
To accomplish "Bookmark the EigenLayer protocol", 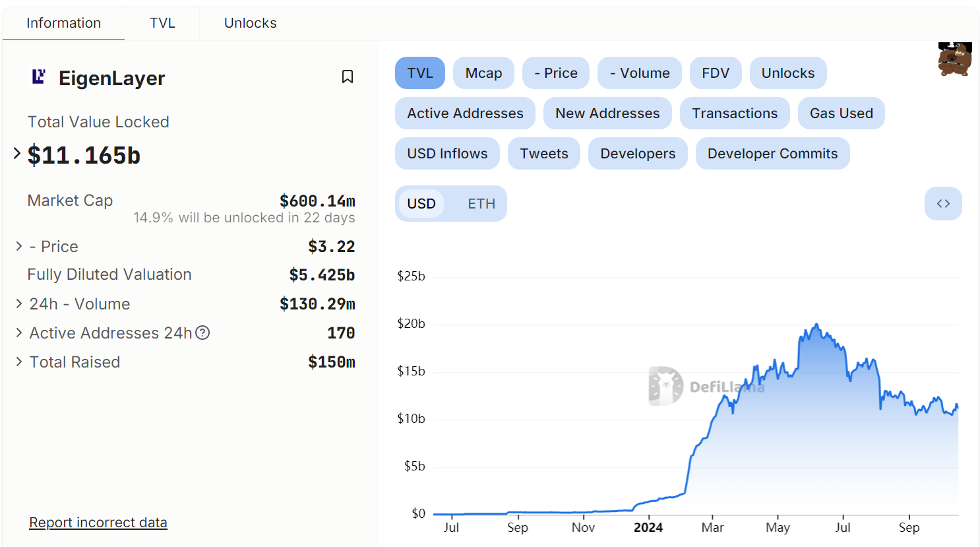I will [348, 77].
